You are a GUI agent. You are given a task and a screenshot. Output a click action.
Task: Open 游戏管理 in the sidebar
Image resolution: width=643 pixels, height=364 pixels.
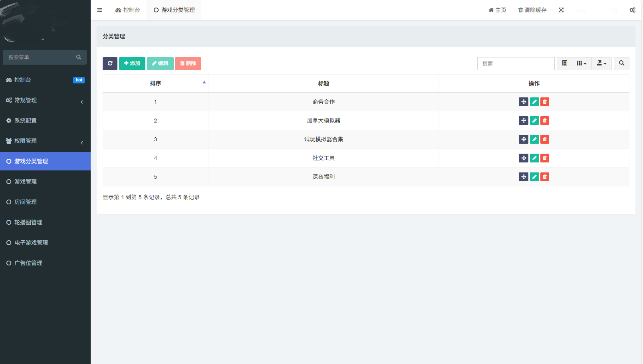tap(26, 182)
